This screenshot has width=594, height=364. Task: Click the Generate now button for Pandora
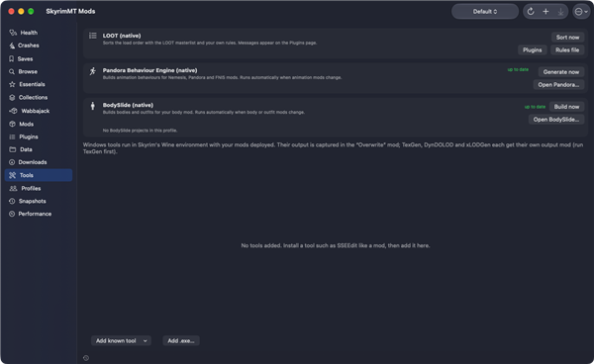click(x=561, y=72)
